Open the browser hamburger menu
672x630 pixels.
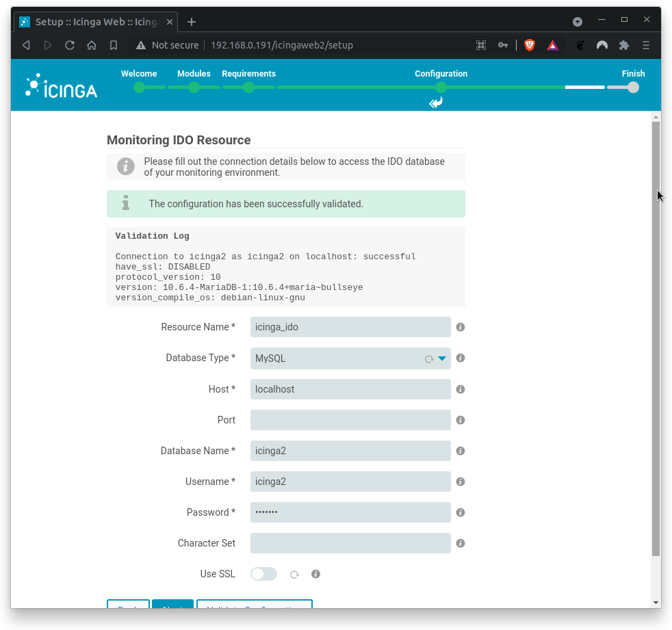[645, 45]
